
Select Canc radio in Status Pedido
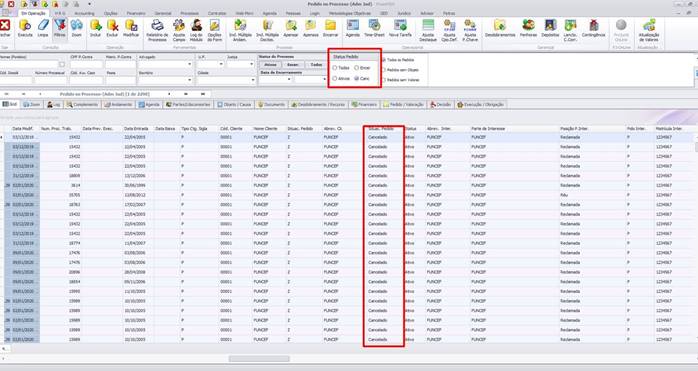(x=357, y=78)
